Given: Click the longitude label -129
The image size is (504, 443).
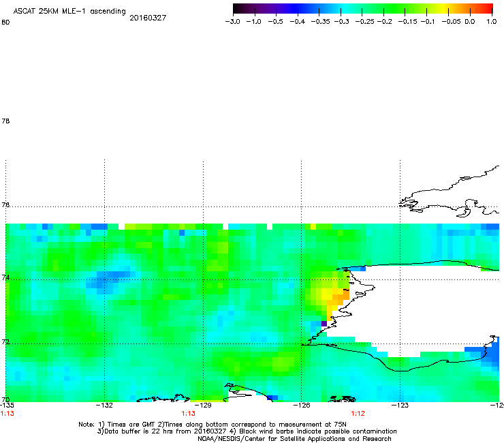Looking at the screenshot, I should (x=203, y=406).
